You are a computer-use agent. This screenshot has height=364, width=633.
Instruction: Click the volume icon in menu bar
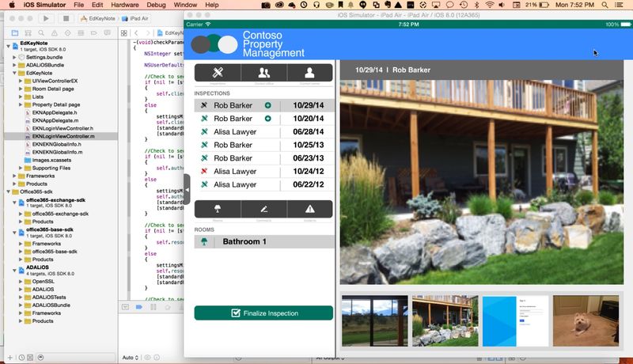click(502, 5)
